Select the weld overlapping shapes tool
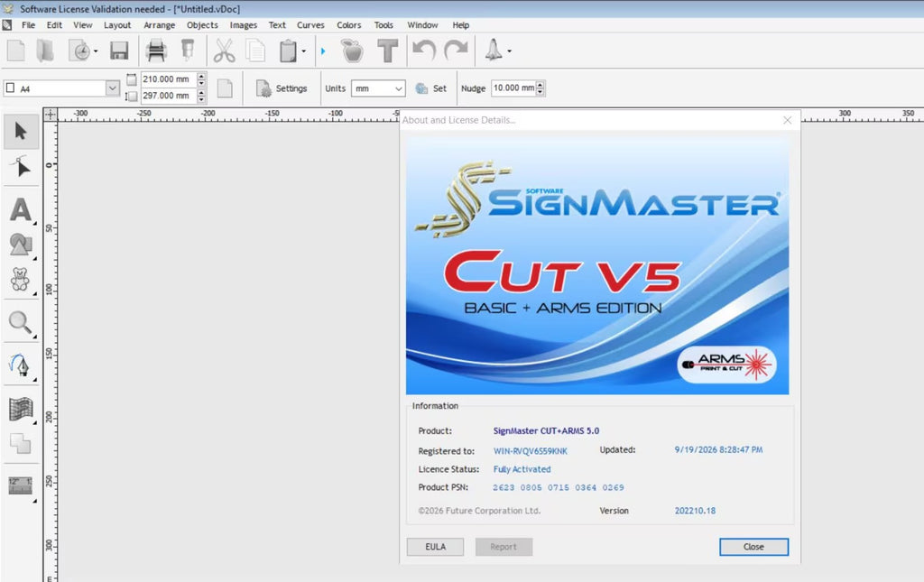The width and height of the screenshot is (924, 582). pyautogui.click(x=22, y=444)
